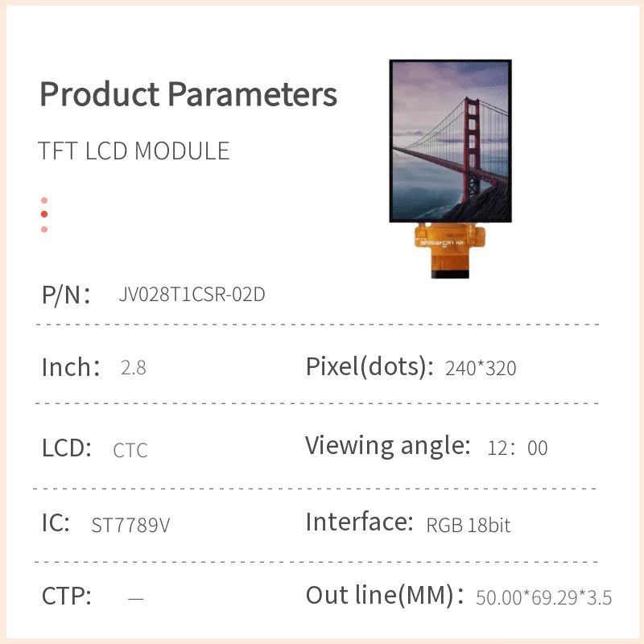Click pixel resolution 240*320
644x644 pixels.
[x=481, y=369]
